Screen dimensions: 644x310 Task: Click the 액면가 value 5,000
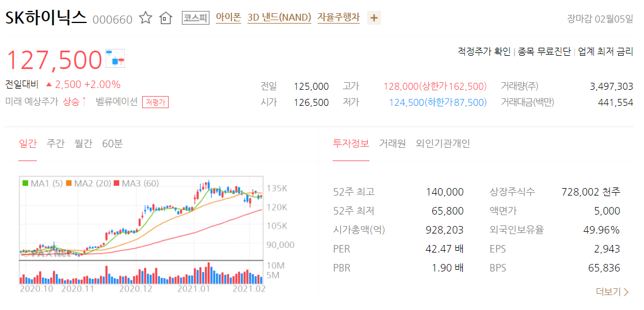coord(607,211)
